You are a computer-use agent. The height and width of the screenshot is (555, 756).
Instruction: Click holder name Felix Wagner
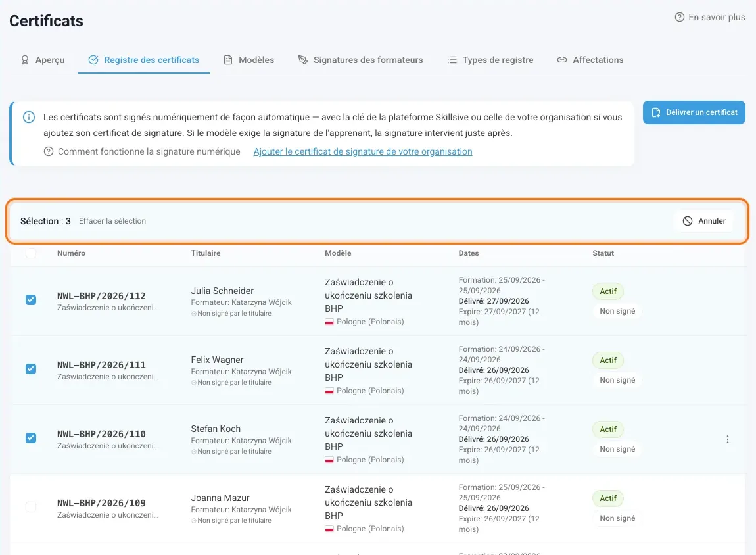(x=217, y=360)
